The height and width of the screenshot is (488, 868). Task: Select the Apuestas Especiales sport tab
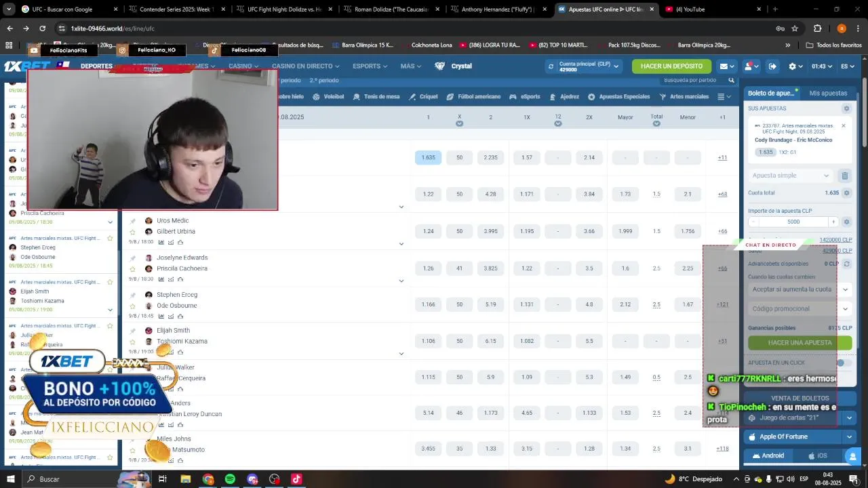tap(618, 97)
